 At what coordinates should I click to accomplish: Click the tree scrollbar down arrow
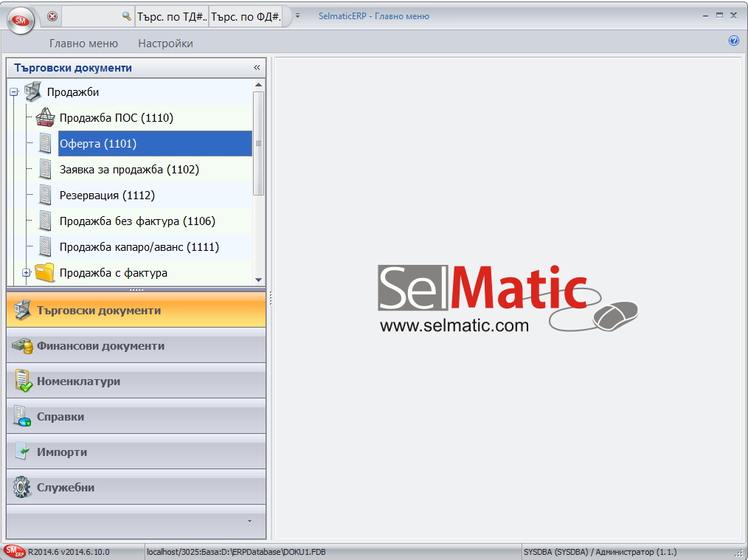(x=259, y=280)
